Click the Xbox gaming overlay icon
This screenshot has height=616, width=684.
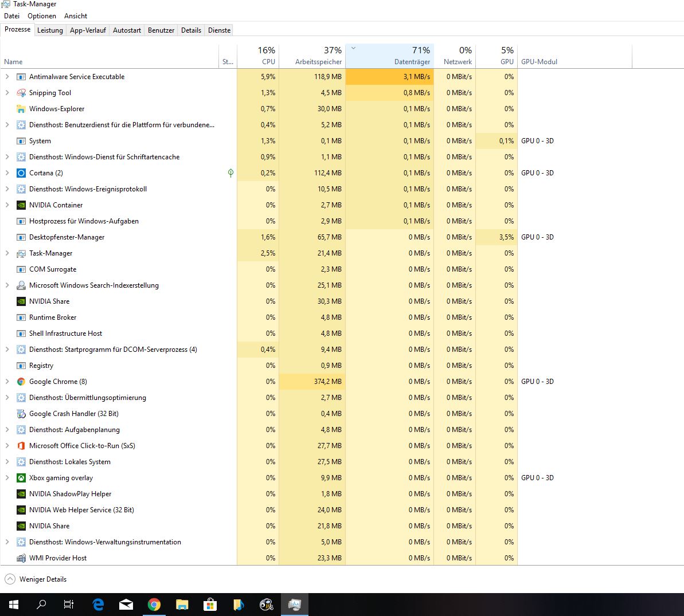click(21, 478)
